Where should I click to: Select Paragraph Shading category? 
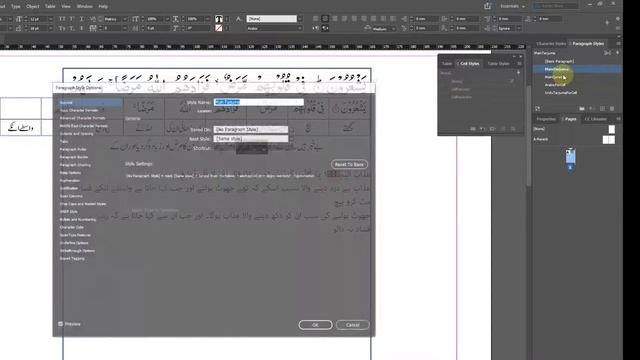pos(75,165)
